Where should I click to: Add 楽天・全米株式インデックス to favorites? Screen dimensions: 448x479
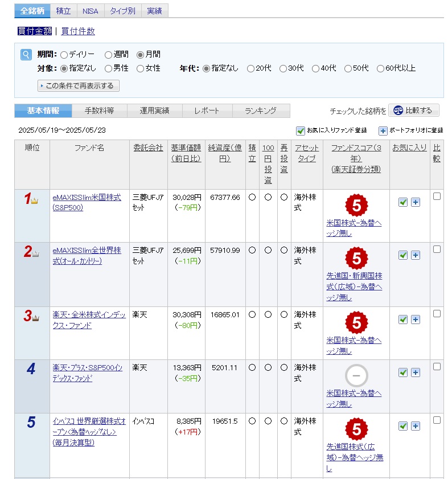coord(403,320)
